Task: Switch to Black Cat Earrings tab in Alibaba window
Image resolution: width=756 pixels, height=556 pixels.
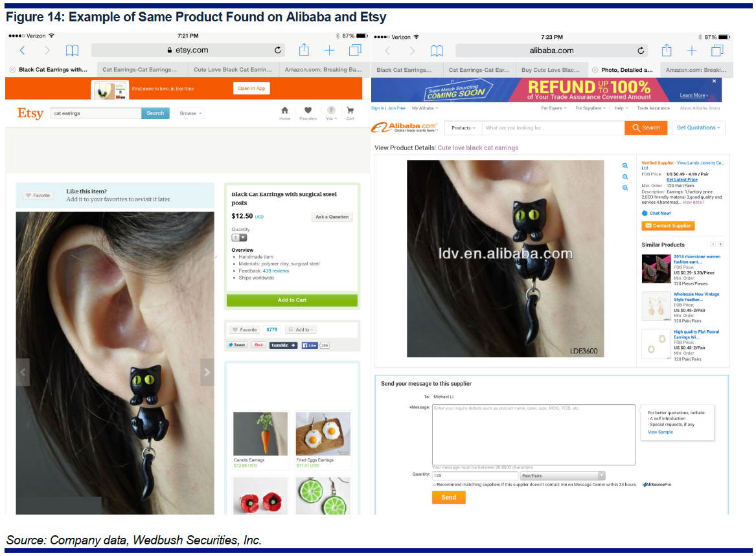Action: 404,70
